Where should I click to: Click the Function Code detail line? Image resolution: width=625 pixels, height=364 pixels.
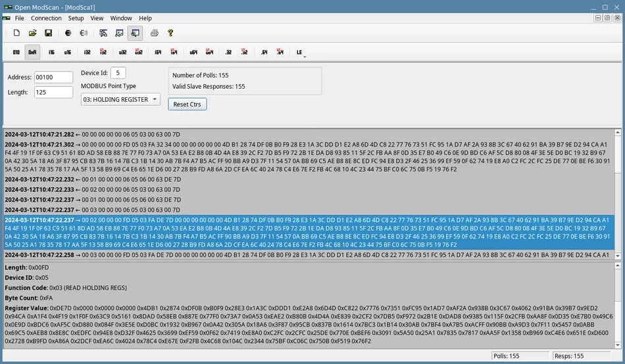point(66,288)
